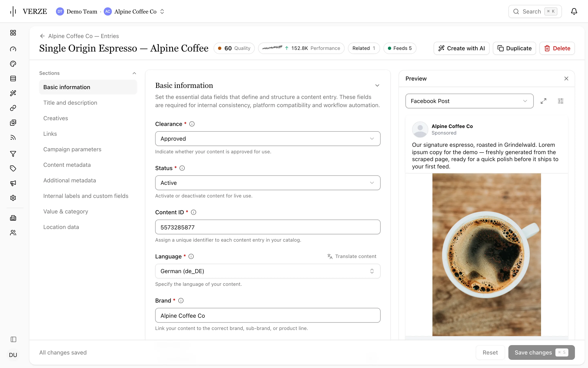Click the espresso cup preview image
The height and width of the screenshot is (368, 588).
tap(487, 255)
